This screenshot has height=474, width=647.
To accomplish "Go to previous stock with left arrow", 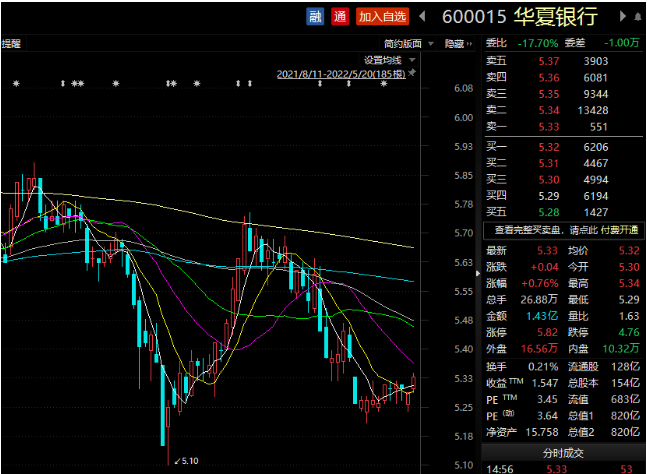I will tap(422, 16).
